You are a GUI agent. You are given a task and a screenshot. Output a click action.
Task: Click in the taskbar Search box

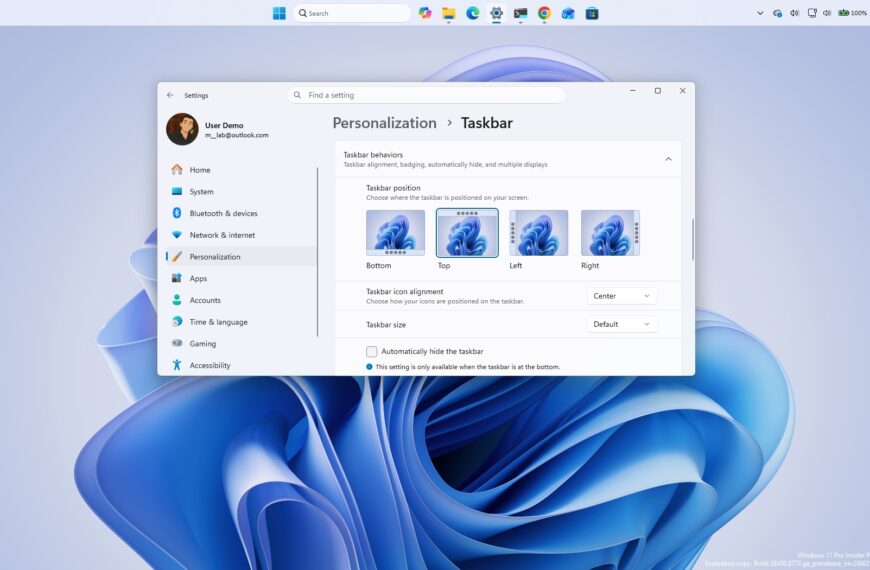pyautogui.click(x=352, y=13)
